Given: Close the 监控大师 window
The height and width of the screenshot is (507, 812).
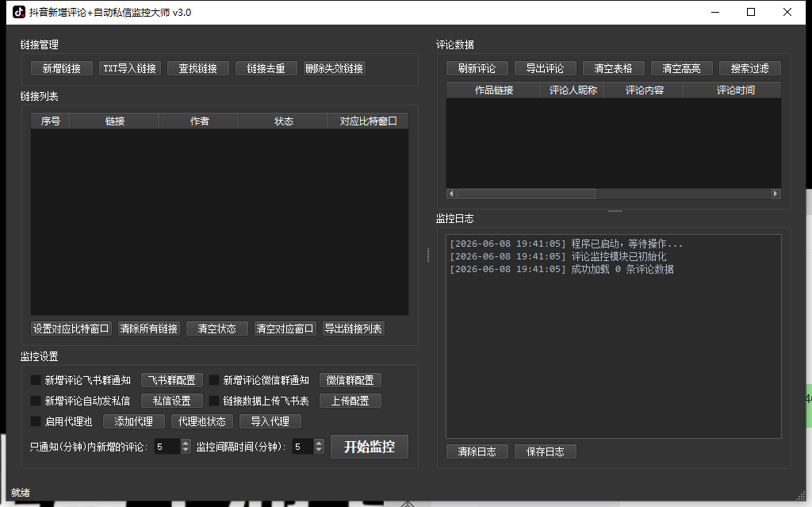Looking at the screenshot, I should (x=787, y=12).
